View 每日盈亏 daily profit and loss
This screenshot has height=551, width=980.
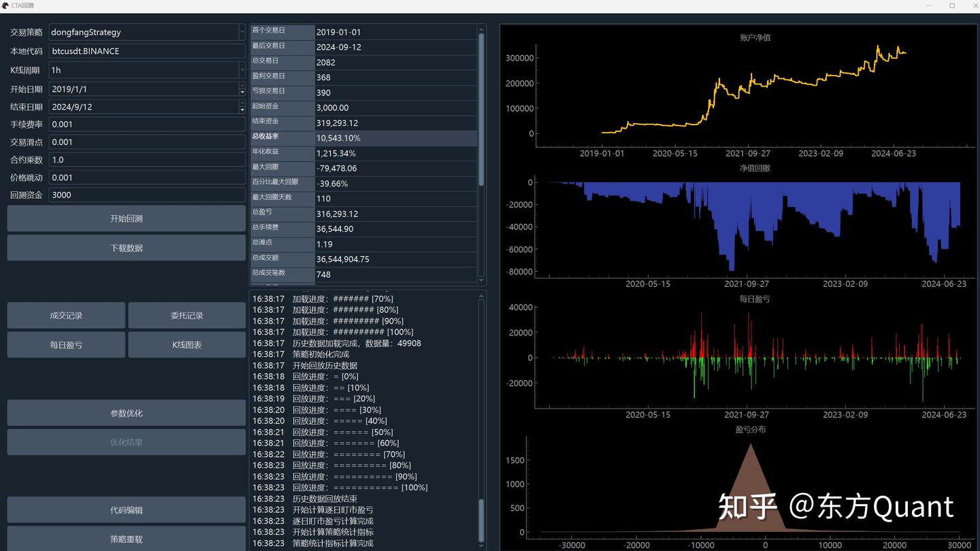point(66,345)
